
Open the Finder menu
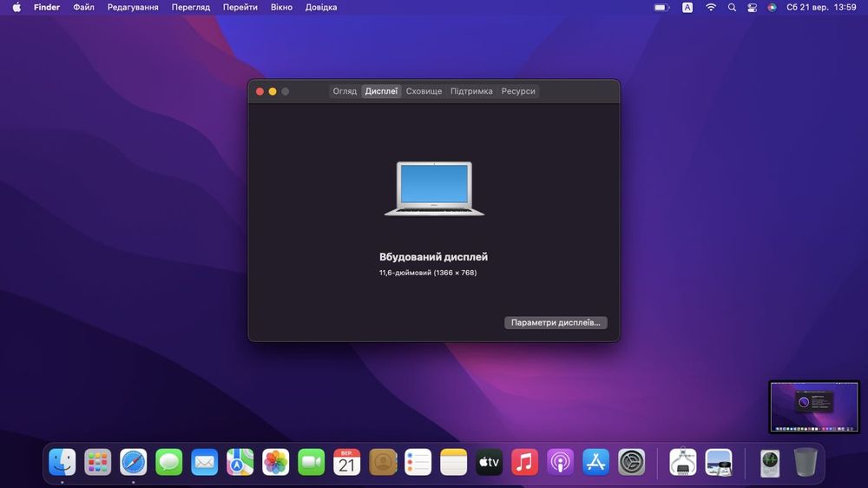coord(47,7)
